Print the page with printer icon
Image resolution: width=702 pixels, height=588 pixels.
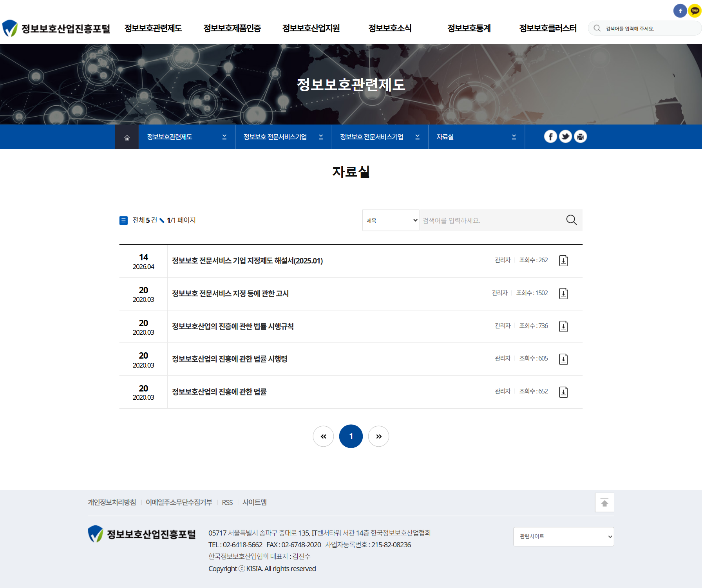point(580,137)
